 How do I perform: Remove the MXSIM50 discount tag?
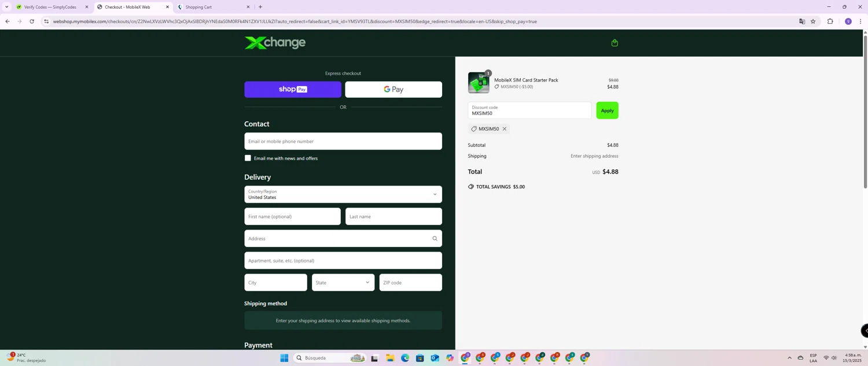pos(504,129)
